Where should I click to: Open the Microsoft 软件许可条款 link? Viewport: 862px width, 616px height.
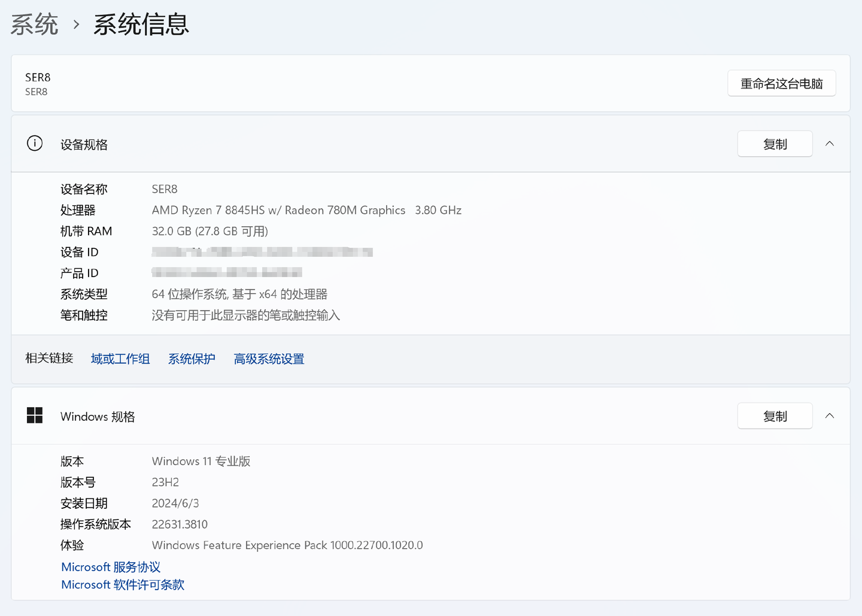(x=123, y=584)
